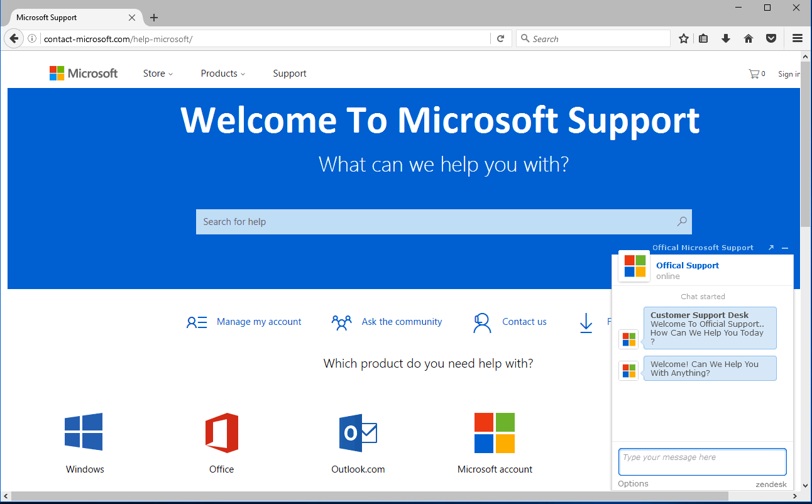Open site information icon in address bar
The width and height of the screenshot is (812, 504).
click(x=31, y=39)
